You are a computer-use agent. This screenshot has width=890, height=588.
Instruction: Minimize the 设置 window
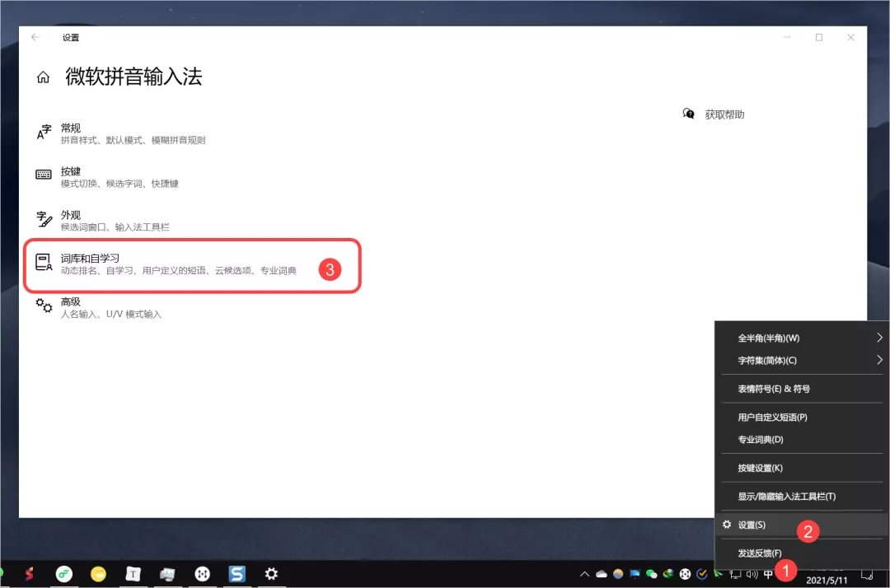click(787, 37)
